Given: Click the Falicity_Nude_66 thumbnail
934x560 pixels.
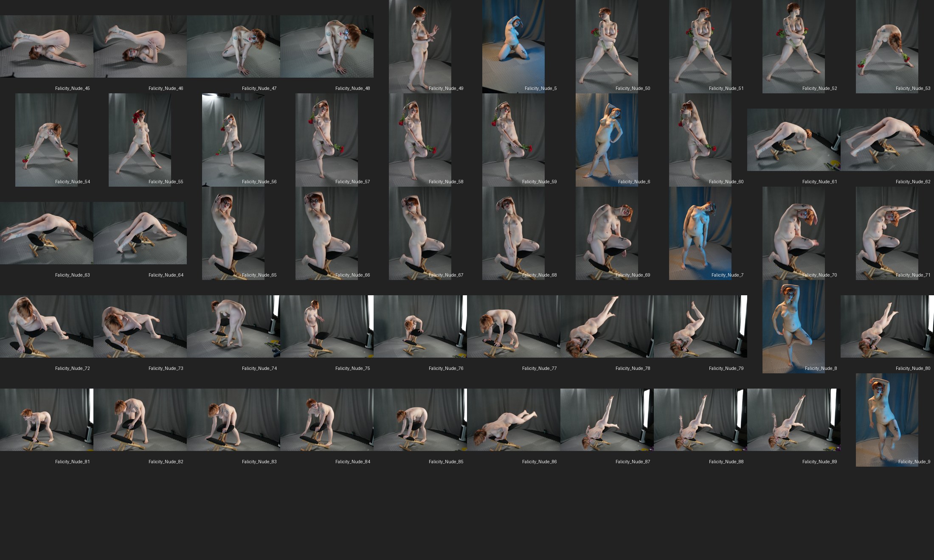Looking at the screenshot, I should coord(326,233).
